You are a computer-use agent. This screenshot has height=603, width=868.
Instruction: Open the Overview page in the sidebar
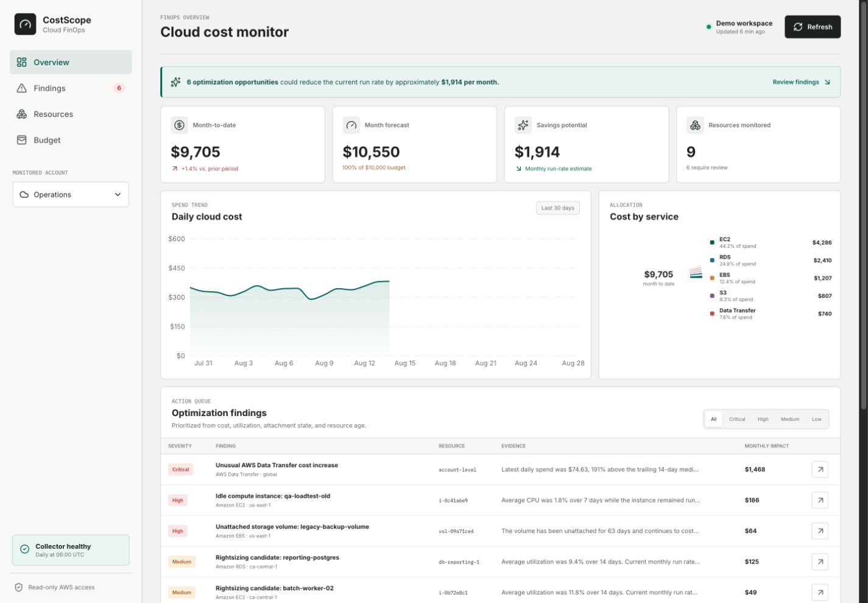pos(71,62)
